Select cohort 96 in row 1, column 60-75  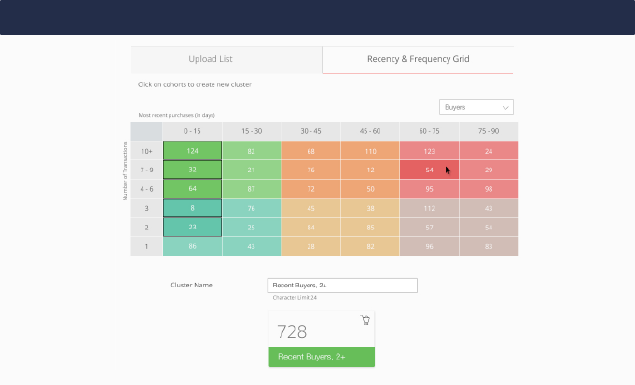429,246
